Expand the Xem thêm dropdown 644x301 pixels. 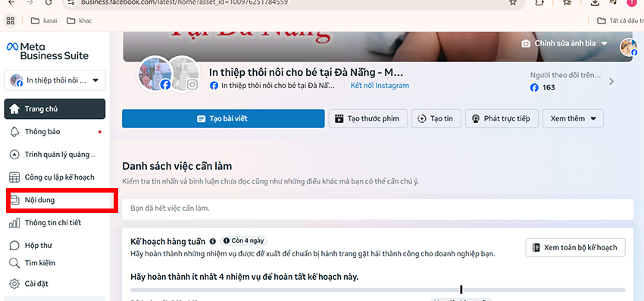pos(574,119)
